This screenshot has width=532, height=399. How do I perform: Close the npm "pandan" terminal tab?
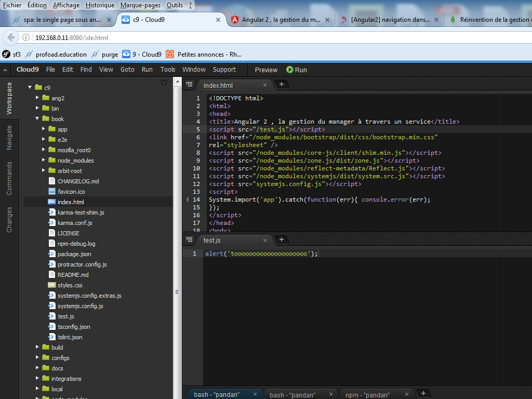(x=407, y=394)
